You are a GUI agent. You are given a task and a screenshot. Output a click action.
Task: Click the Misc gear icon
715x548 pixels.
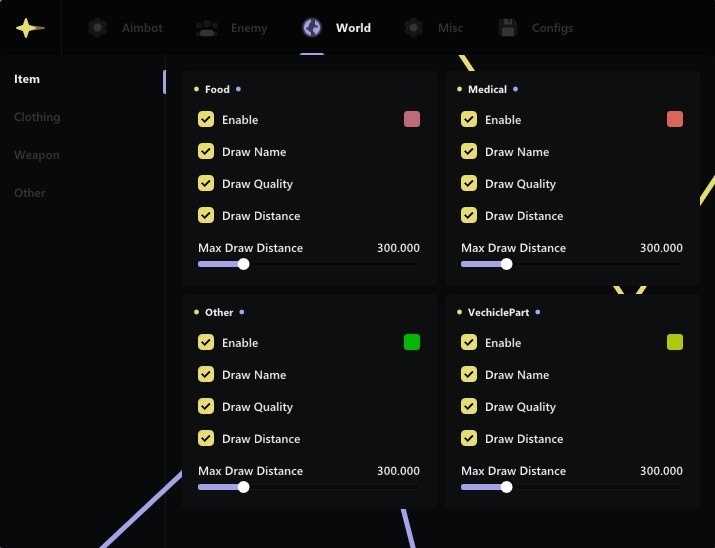[413, 28]
